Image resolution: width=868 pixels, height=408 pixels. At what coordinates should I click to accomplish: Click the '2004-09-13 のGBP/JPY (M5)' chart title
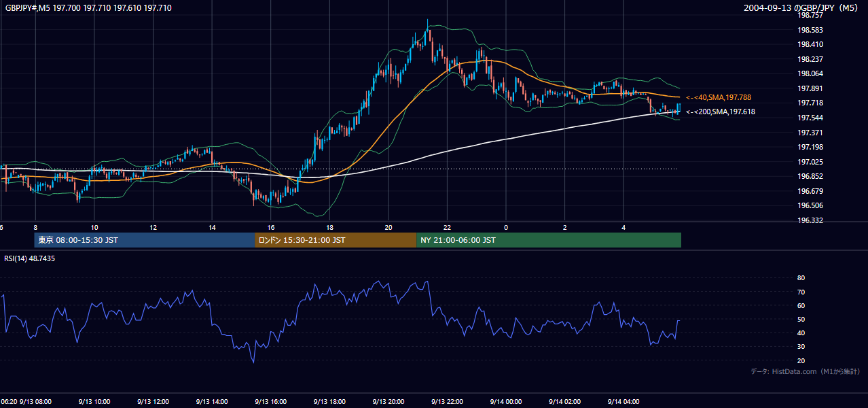[x=801, y=8]
